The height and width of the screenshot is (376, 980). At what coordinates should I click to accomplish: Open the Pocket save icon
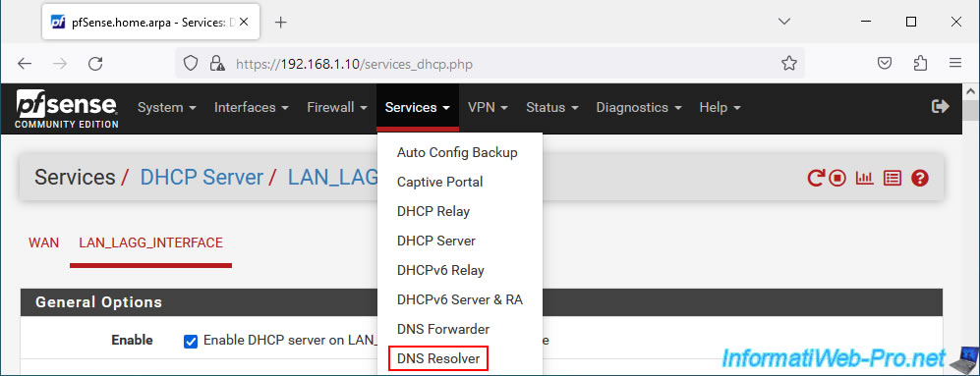(885, 63)
